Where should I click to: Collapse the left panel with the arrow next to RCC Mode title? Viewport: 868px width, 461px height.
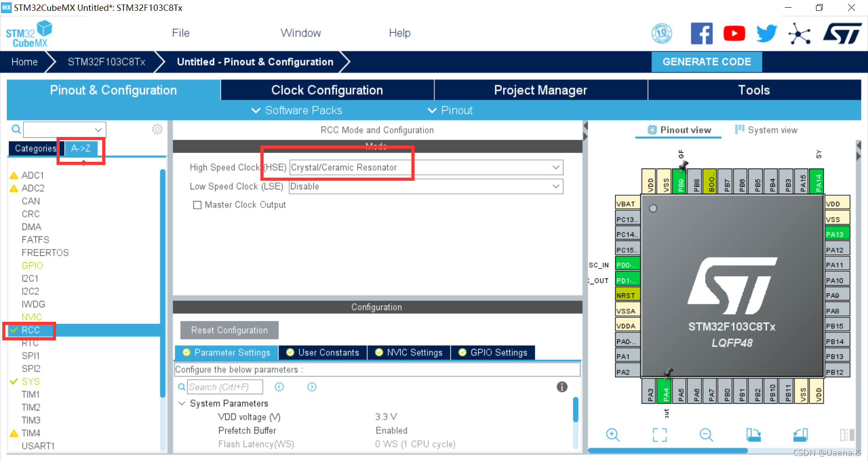click(585, 126)
